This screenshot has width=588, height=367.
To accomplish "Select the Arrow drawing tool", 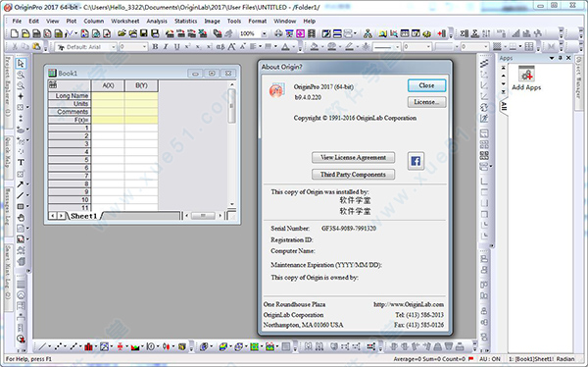I will (21, 184).
